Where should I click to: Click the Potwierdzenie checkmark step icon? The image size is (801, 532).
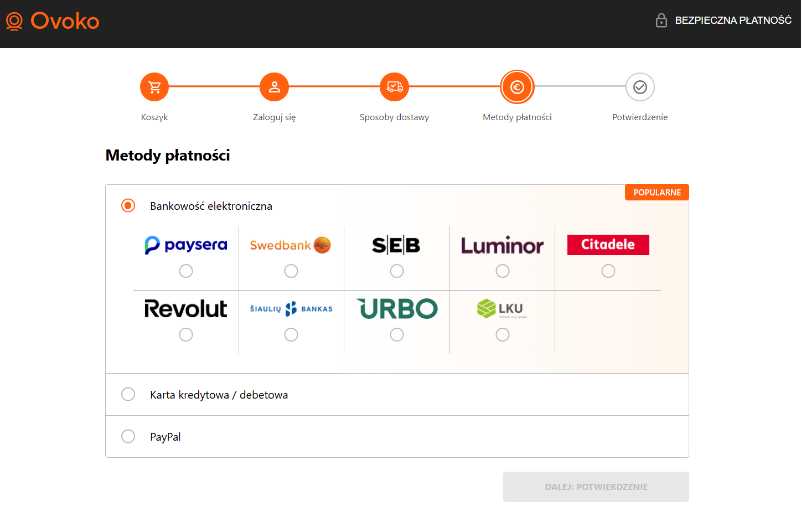click(640, 87)
